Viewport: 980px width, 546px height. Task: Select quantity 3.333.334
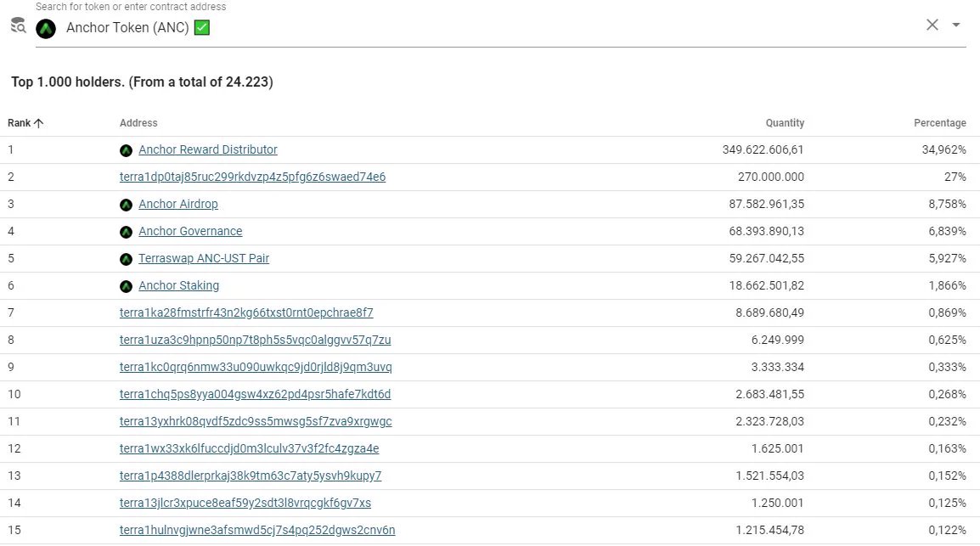pyautogui.click(x=778, y=368)
